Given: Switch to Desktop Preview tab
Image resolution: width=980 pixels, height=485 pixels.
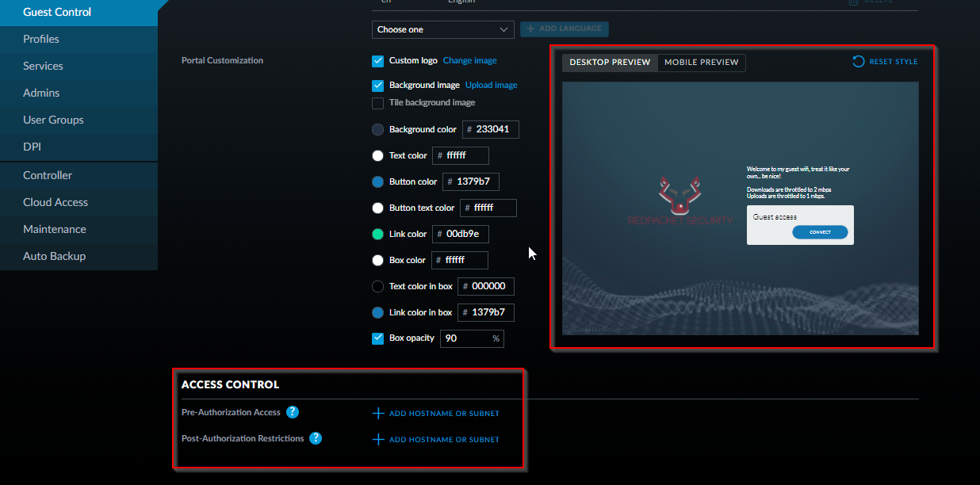Looking at the screenshot, I should click(x=610, y=63).
